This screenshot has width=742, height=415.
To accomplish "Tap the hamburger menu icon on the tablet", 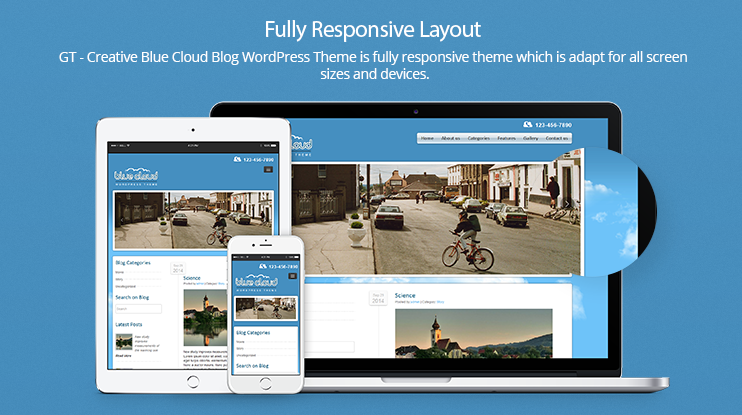I will 268,169.
